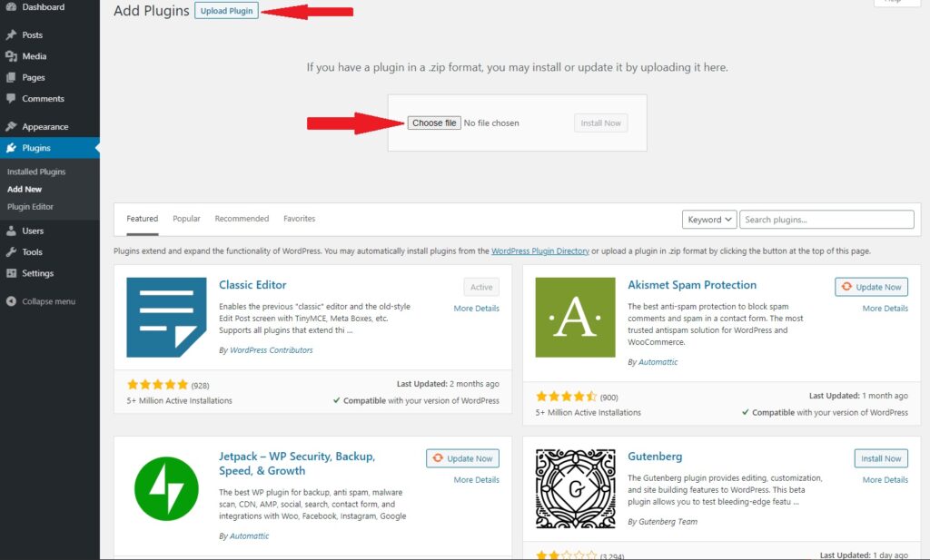This screenshot has width=930, height=560.
Task: Click Update Now for Jetpack
Action: pyautogui.click(x=462, y=458)
